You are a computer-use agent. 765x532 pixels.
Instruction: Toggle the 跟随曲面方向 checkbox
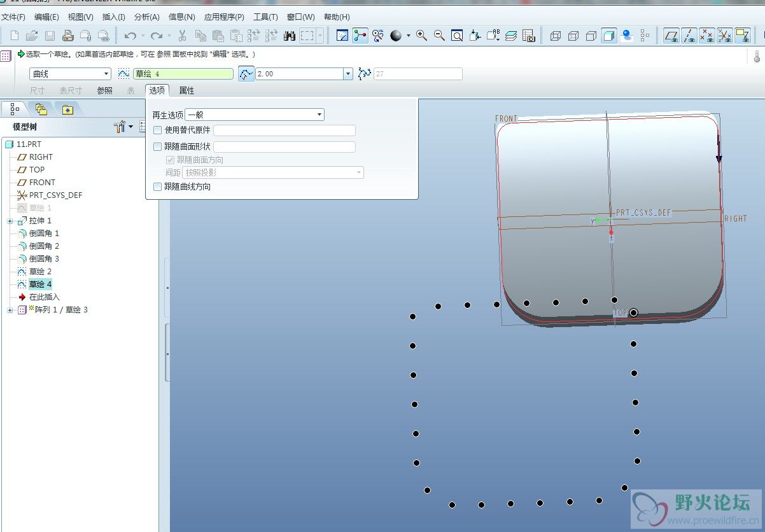(x=170, y=160)
